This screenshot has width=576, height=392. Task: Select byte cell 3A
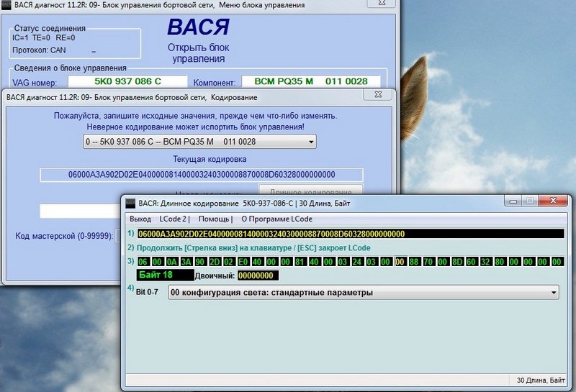point(186,262)
